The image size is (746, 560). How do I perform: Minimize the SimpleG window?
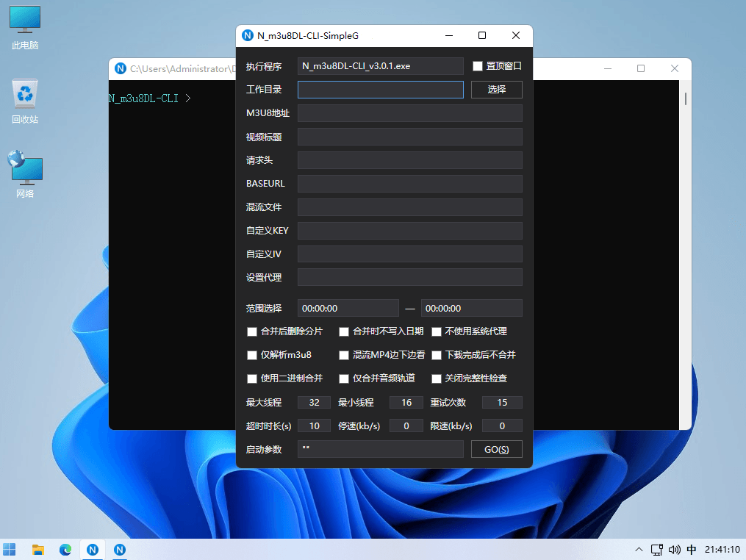448,36
